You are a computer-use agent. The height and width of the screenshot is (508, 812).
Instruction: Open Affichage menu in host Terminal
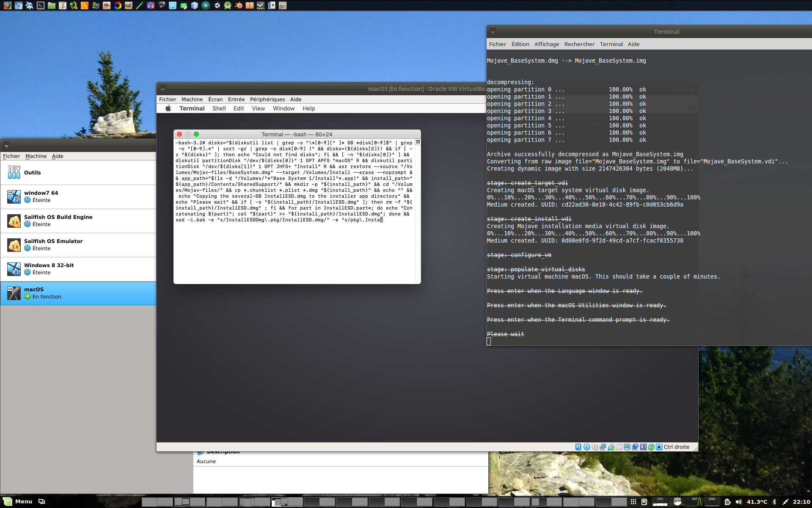click(x=547, y=44)
